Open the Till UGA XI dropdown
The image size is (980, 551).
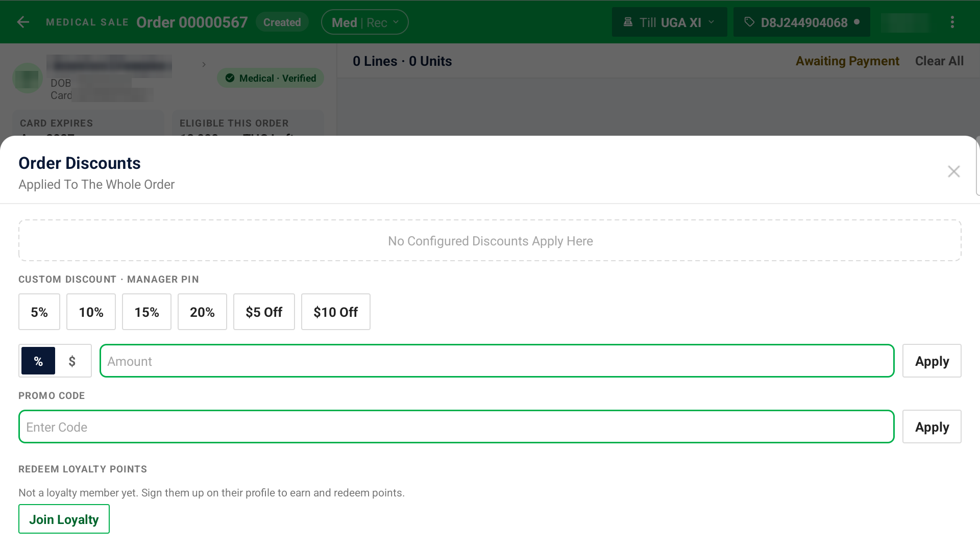[x=670, y=22]
